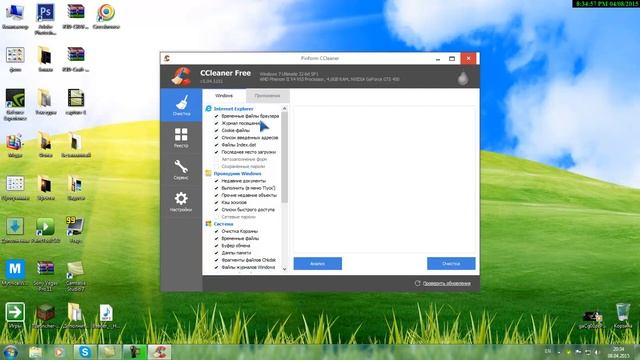
Task: Open the media player taskbar icon
Action: pyautogui.click(x=59, y=352)
